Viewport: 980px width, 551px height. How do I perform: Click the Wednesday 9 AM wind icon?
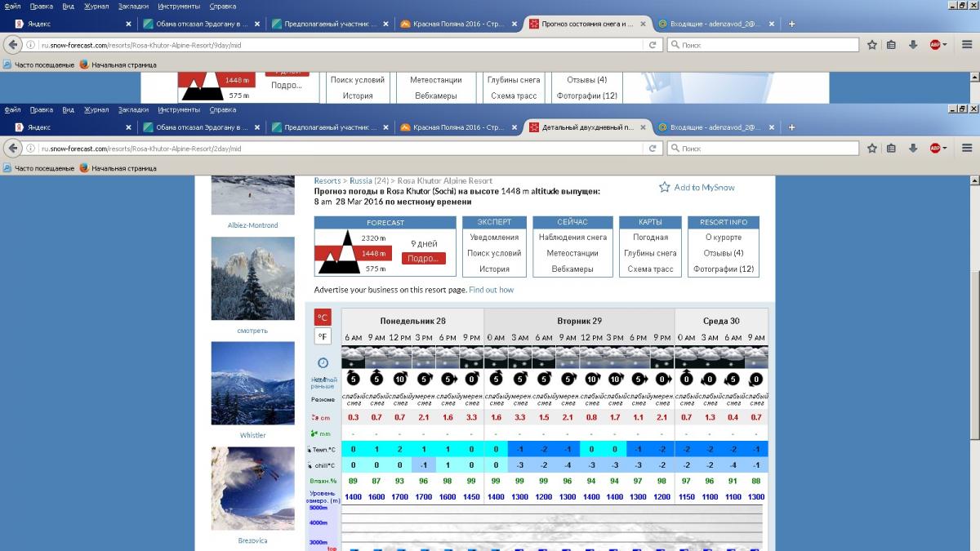[x=756, y=379]
